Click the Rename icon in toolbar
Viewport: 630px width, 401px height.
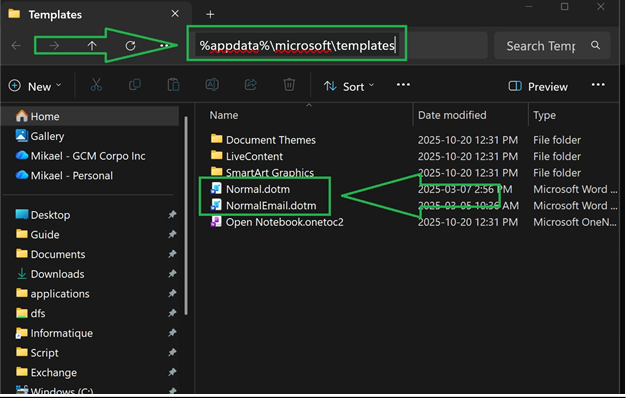coord(212,85)
